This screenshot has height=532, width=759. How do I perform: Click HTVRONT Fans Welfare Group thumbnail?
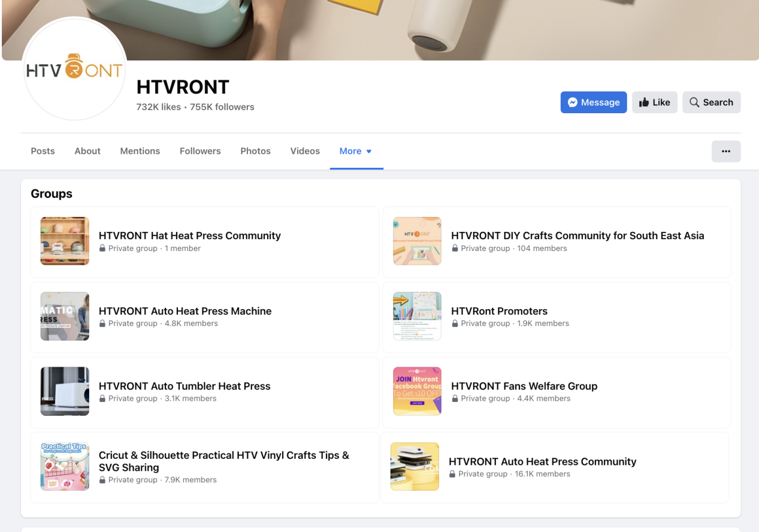click(417, 391)
